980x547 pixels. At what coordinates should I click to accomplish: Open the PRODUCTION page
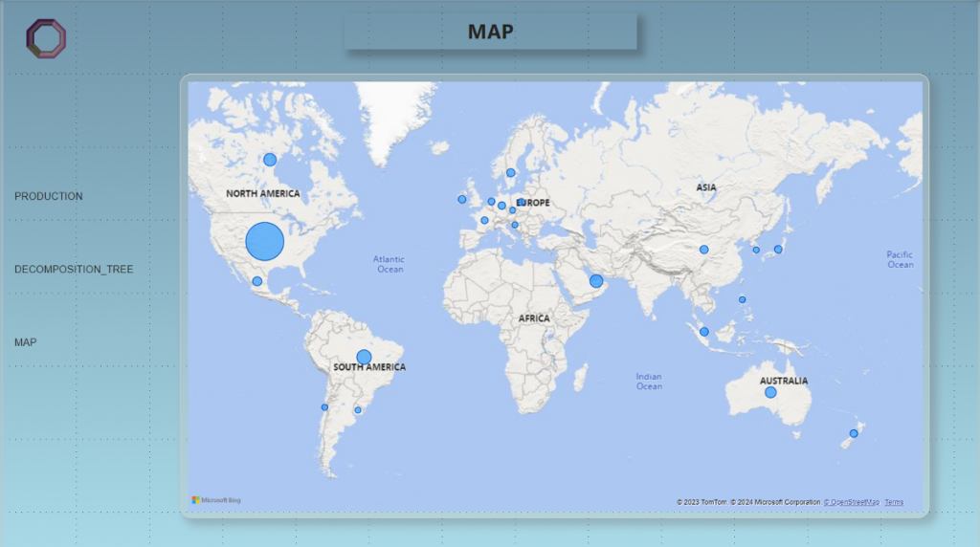tap(49, 196)
